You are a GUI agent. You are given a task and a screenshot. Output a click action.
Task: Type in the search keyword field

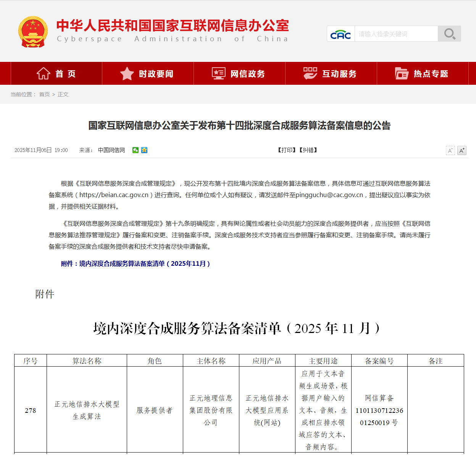396,34
